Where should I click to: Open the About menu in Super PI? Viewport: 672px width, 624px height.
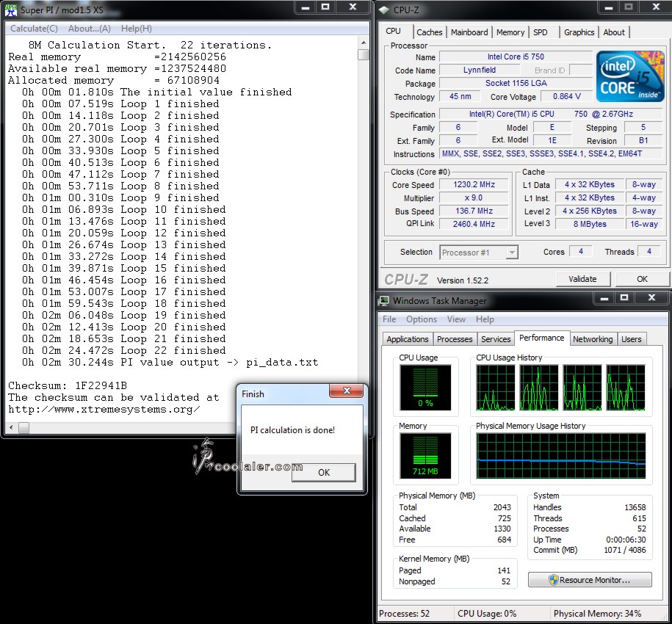(89, 29)
